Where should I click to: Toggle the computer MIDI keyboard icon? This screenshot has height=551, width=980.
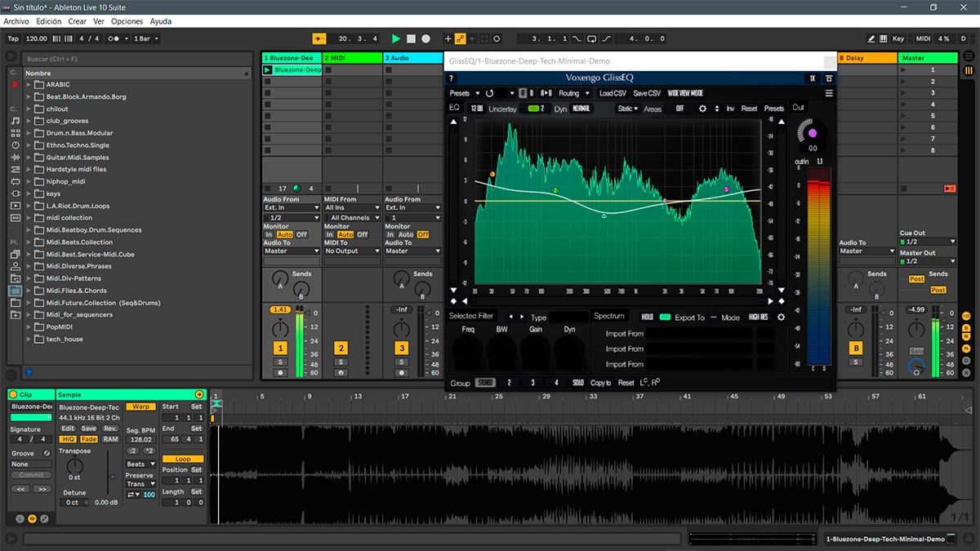click(883, 38)
